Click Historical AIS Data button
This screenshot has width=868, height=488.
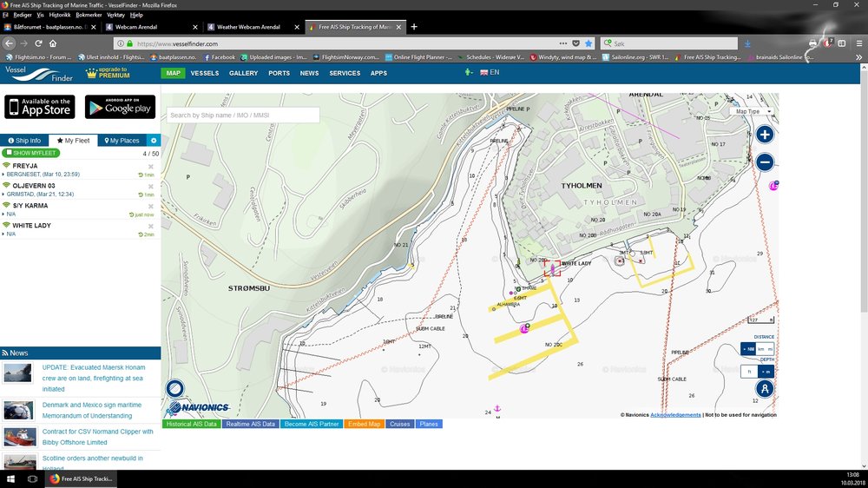191,424
